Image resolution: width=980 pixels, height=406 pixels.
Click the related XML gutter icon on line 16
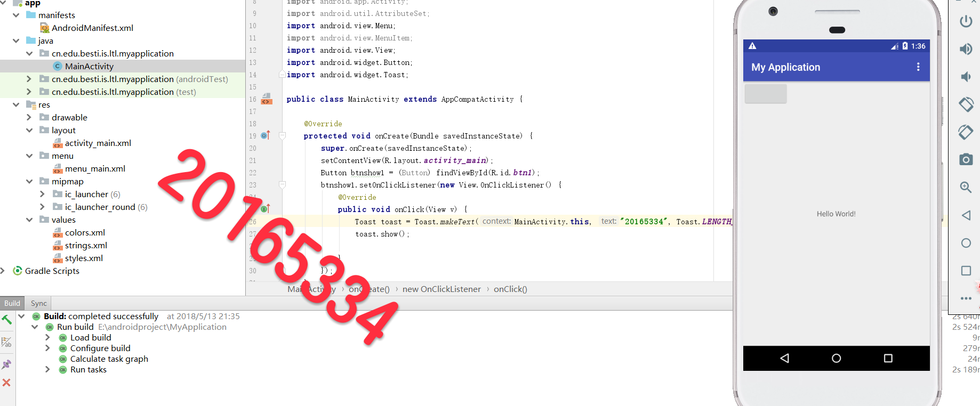pyautogui.click(x=267, y=99)
